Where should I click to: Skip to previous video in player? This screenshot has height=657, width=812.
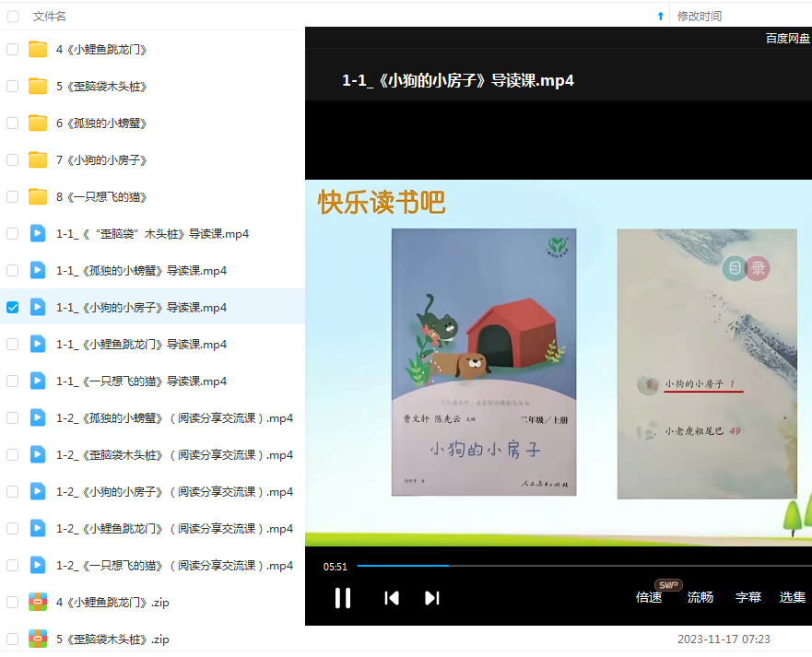coord(392,598)
